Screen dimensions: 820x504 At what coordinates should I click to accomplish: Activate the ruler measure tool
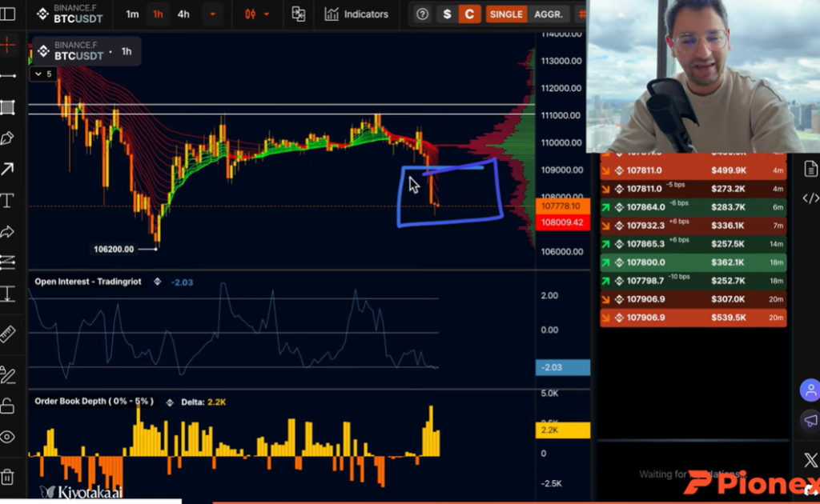click(7, 334)
